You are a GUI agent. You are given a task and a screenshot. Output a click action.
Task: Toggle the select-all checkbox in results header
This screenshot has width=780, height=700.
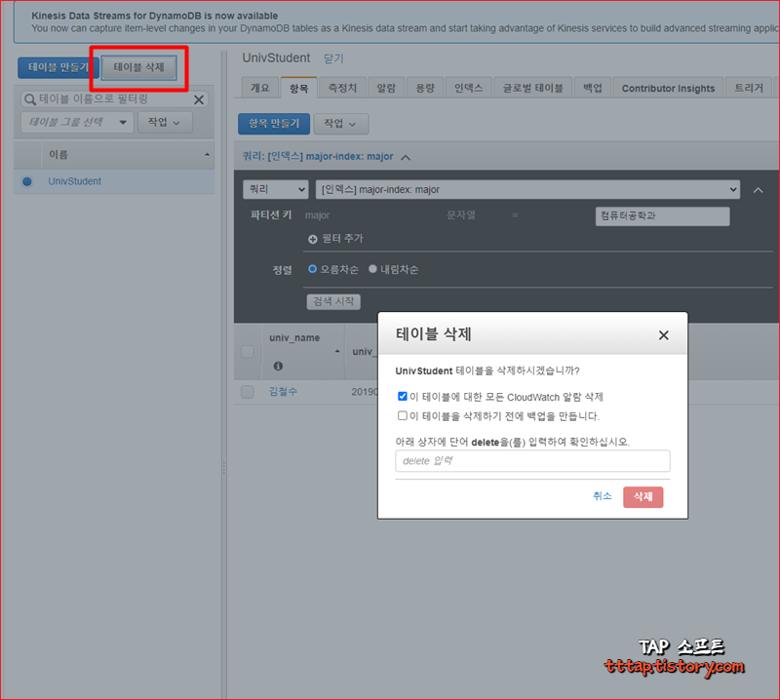tap(248, 352)
